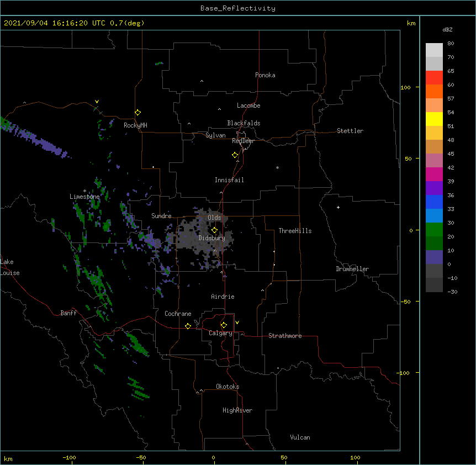The width and height of the screenshot is (476, 465).
Task: Click the white plus marker north of Drumheller
Action: tap(338, 207)
